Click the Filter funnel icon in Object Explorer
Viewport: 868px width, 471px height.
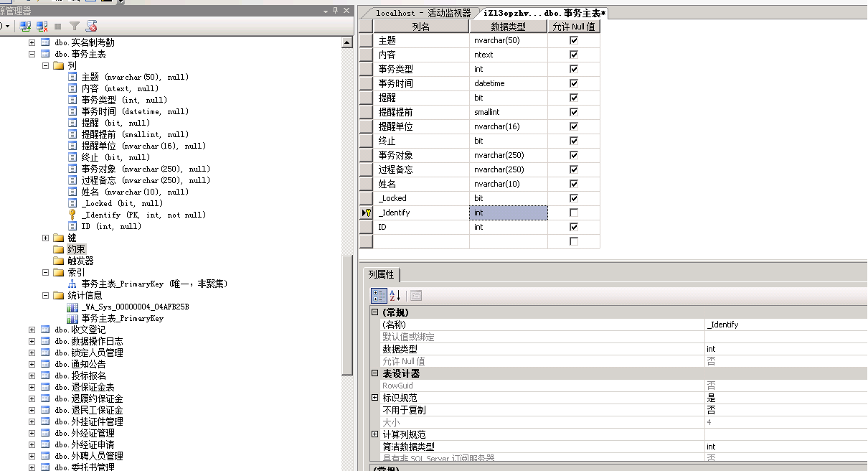point(74,26)
